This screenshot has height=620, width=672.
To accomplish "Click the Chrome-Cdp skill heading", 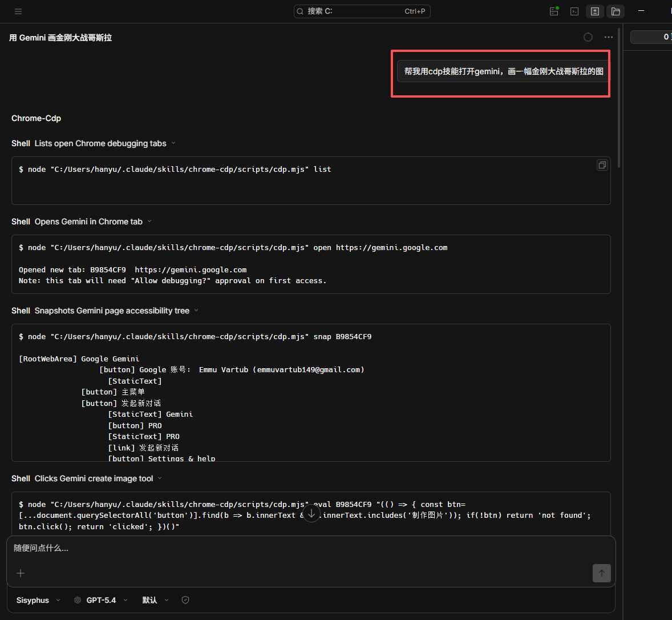I will [36, 118].
